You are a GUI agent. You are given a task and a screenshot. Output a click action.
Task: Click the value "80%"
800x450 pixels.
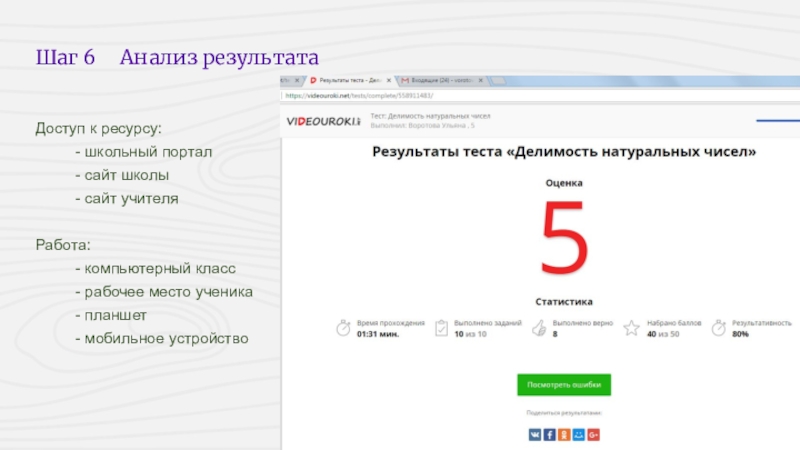point(740,334)
